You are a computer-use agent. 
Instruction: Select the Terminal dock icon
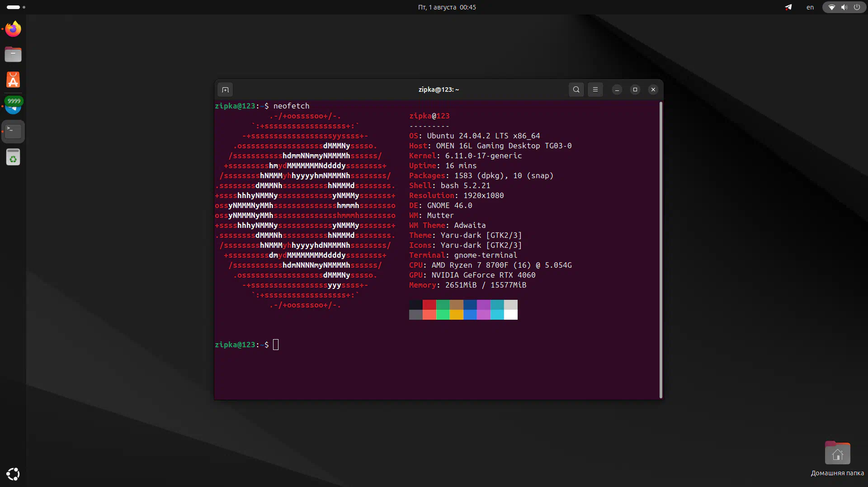(x=13, y=132)
